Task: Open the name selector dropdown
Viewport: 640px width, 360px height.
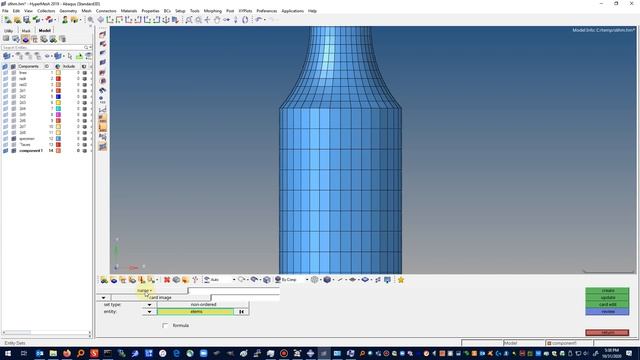Action: coord(144,291)
